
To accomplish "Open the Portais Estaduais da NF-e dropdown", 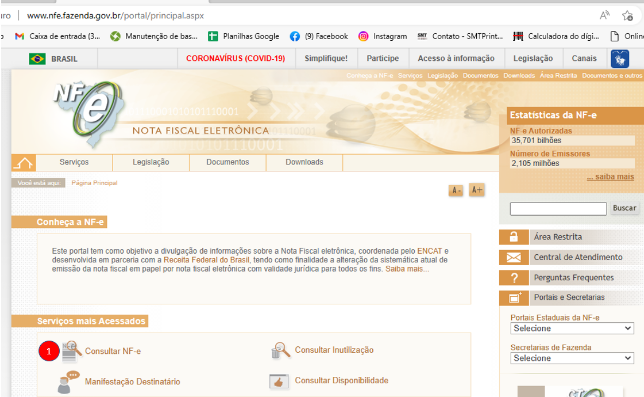I will [x=572, y=328].
